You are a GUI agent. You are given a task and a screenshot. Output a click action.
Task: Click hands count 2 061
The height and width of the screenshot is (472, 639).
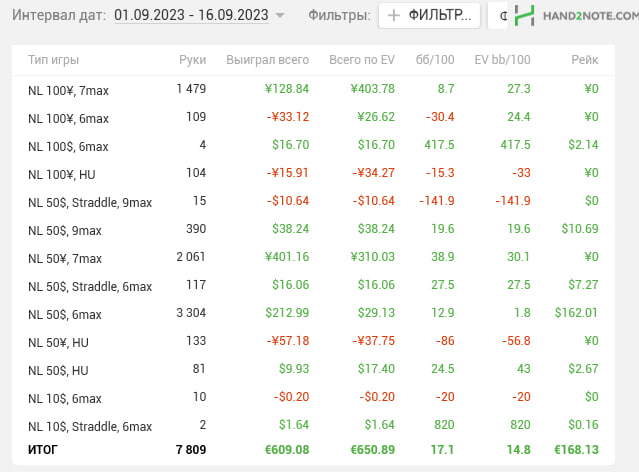click(x=191, y=257)
